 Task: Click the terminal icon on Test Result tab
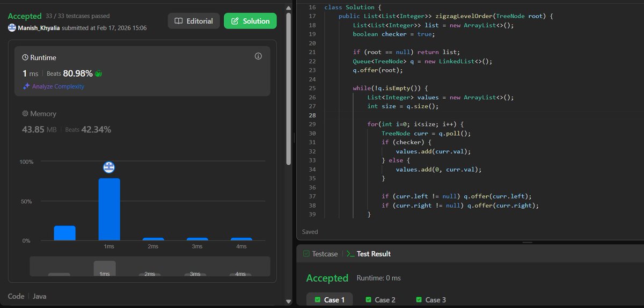[350, 254]
